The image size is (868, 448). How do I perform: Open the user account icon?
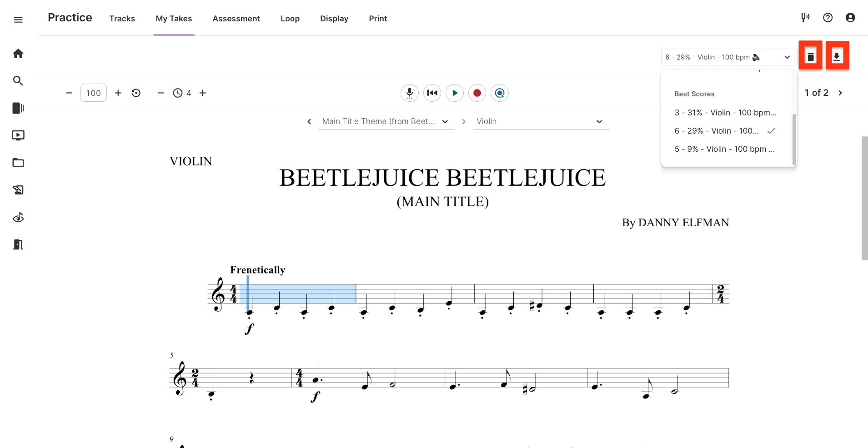(x=850, y=18)
